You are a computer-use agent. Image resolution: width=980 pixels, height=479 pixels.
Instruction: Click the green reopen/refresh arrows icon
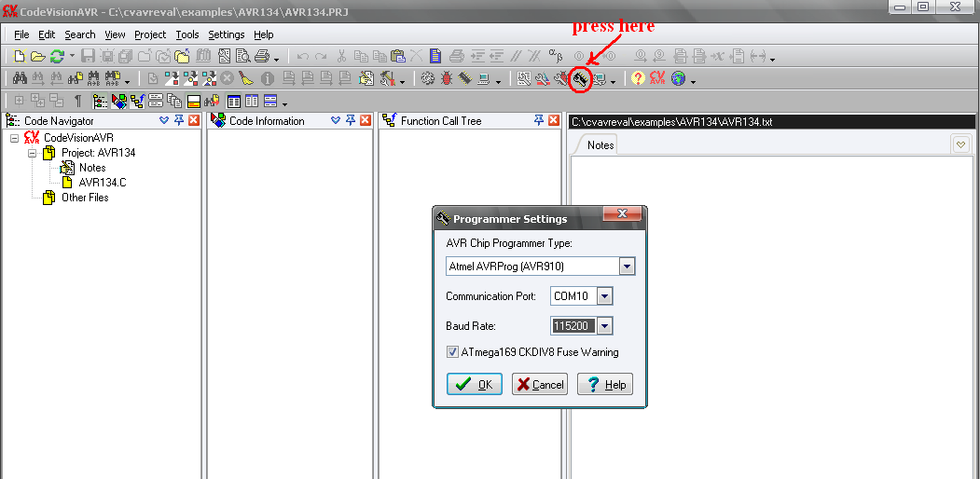coord(57,56)
